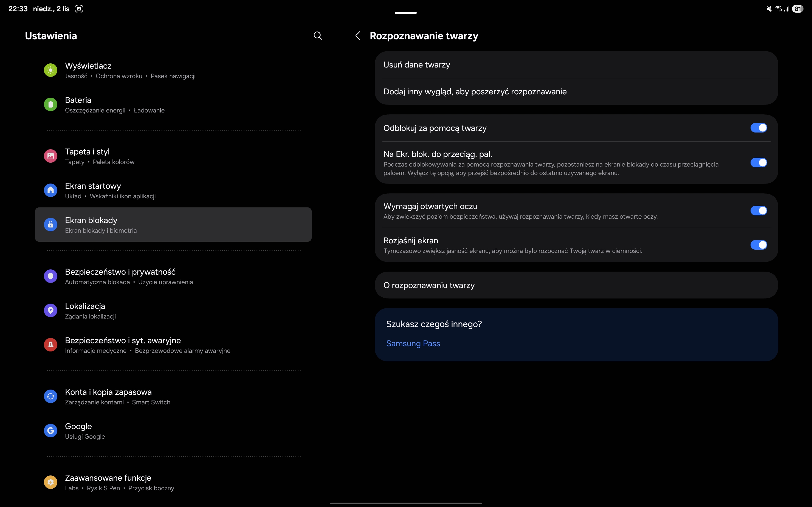Follow the Samsung Pass link
This screenshot has height=507, width=812.
(413, 344)
